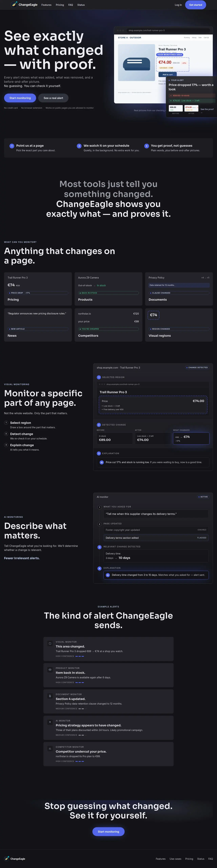Screen dimensions: 217x868
Task: Click the Log in link
Action: tap(178, 5)
